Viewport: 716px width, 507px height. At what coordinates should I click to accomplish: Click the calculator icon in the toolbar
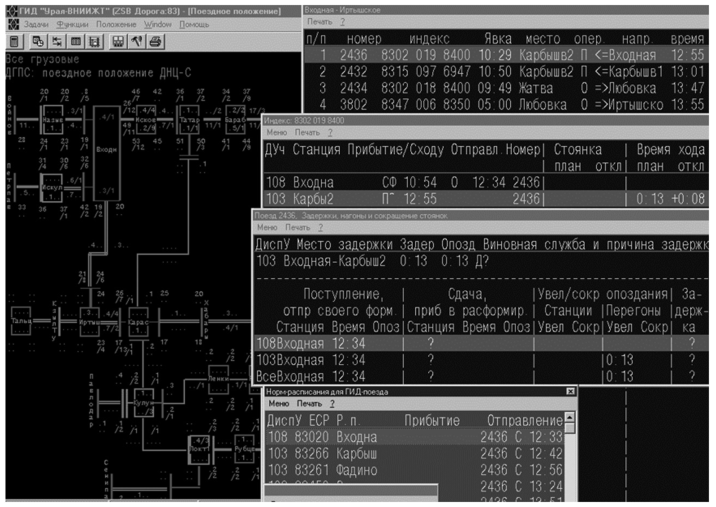[x=14, y=41]
